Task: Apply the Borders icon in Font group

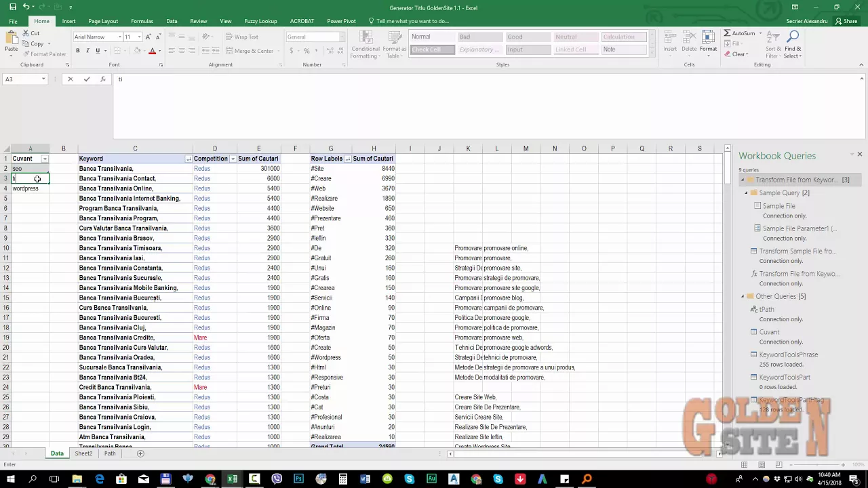Action: click(117, 51)
